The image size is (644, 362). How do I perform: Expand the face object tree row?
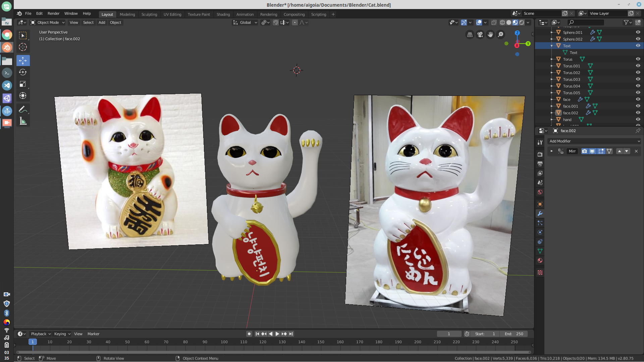[552, 100]
